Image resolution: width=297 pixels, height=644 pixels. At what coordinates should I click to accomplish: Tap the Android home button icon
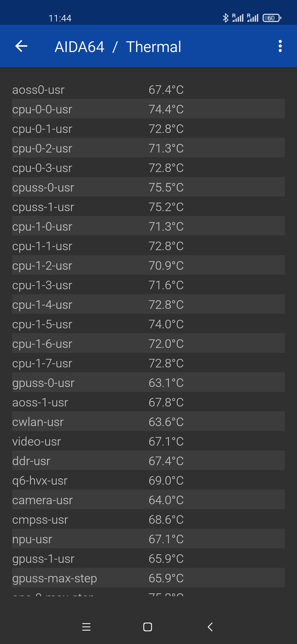[148, 627]
